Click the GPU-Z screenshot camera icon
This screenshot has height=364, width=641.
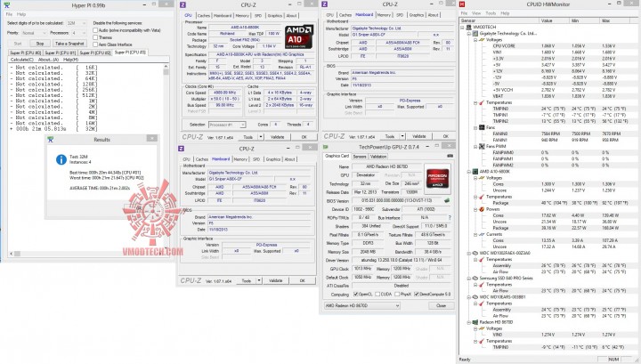click(x=450, y=156)
